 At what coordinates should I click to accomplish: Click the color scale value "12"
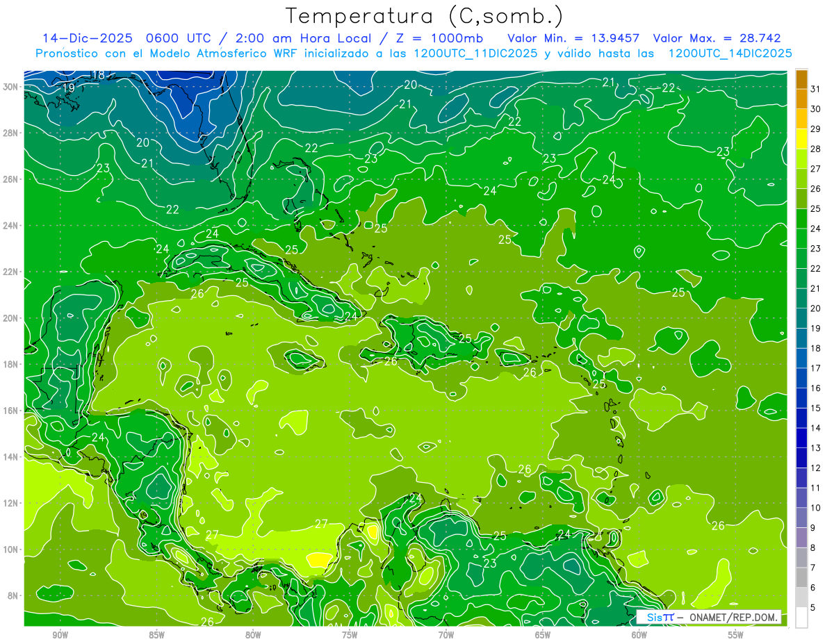pyautogui.click(x=815, y=468)
